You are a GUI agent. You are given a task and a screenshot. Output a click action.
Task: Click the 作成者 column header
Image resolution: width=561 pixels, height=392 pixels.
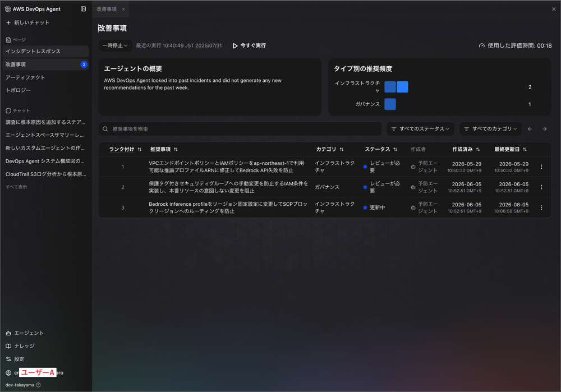(x=419, y=149)
